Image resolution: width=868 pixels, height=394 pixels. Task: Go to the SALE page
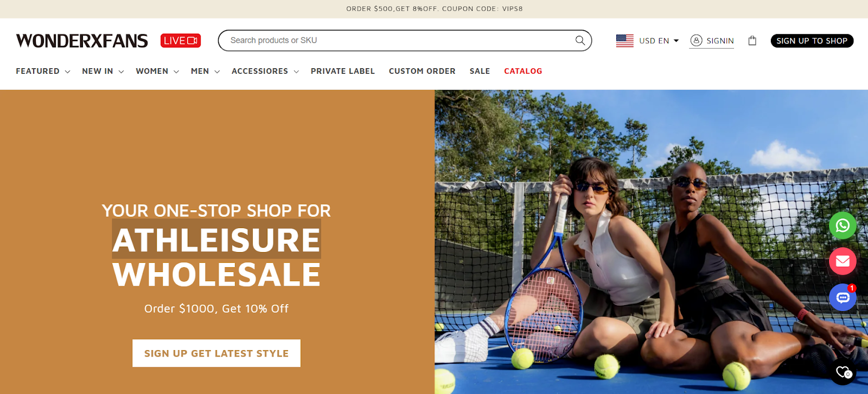480,71
